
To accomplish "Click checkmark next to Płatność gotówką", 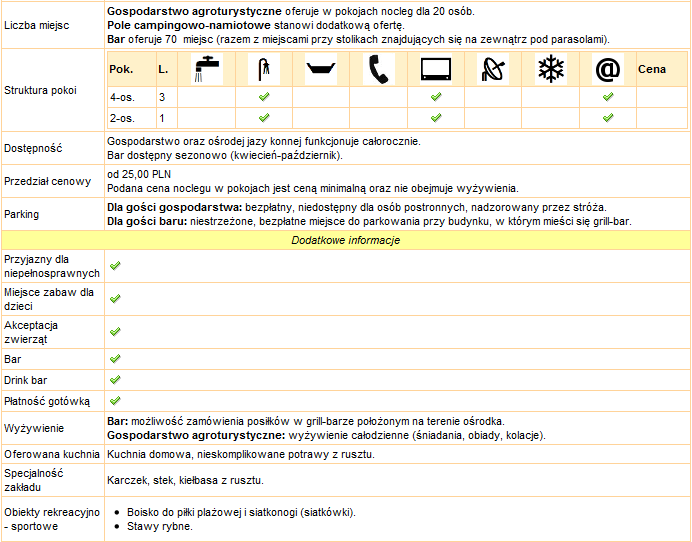I will [115, 401].
